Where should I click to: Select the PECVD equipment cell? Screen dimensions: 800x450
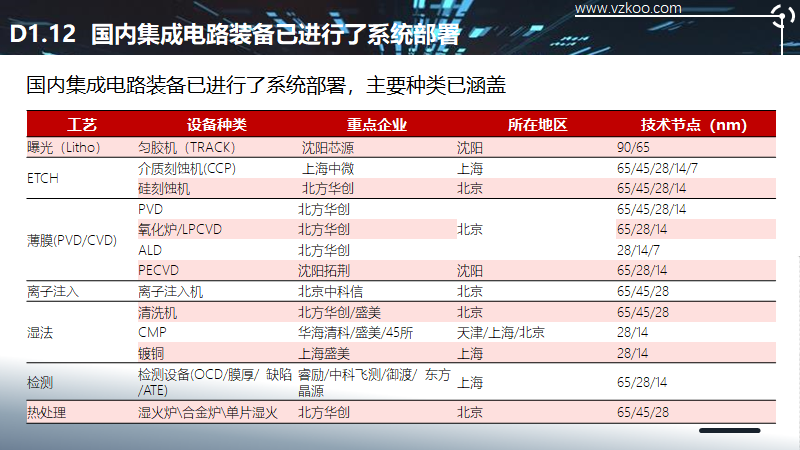[159, 270]
